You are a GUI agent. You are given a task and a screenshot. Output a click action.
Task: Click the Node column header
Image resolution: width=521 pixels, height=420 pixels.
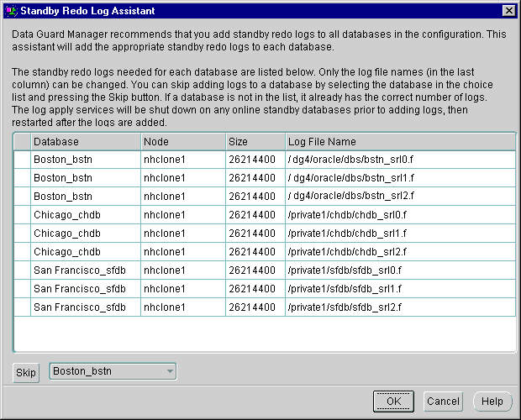(x=182, y=142)
